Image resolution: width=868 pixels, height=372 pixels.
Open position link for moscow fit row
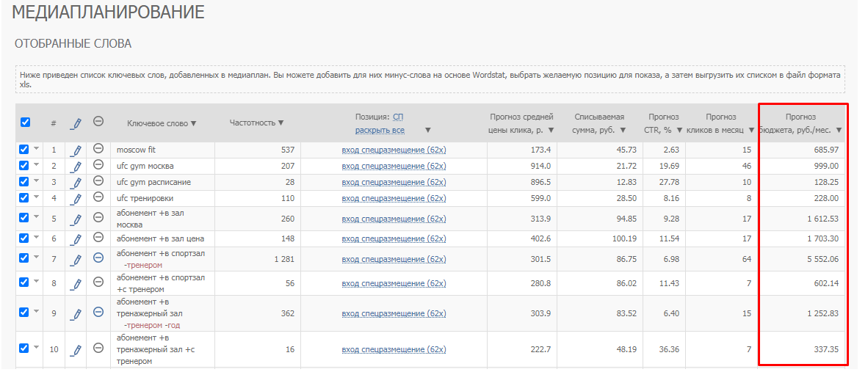click(x=394, y=150)
